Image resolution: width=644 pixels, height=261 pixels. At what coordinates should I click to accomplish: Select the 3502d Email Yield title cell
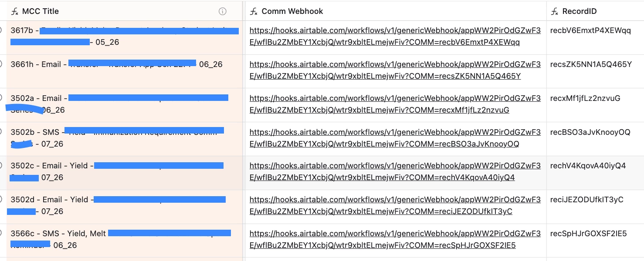pyautogui.click(x=124, y=207)
